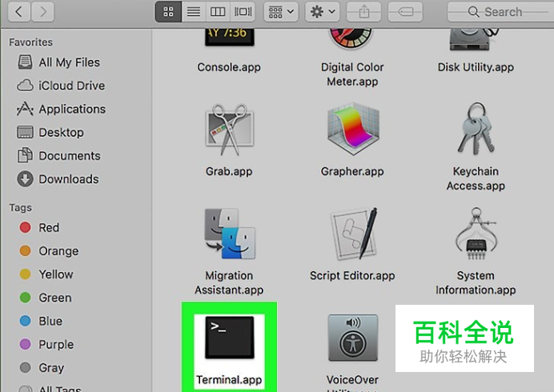The image size is (554, 392).
Task: Select the Script Editor.app icon
Action: (x=354, y=234)
